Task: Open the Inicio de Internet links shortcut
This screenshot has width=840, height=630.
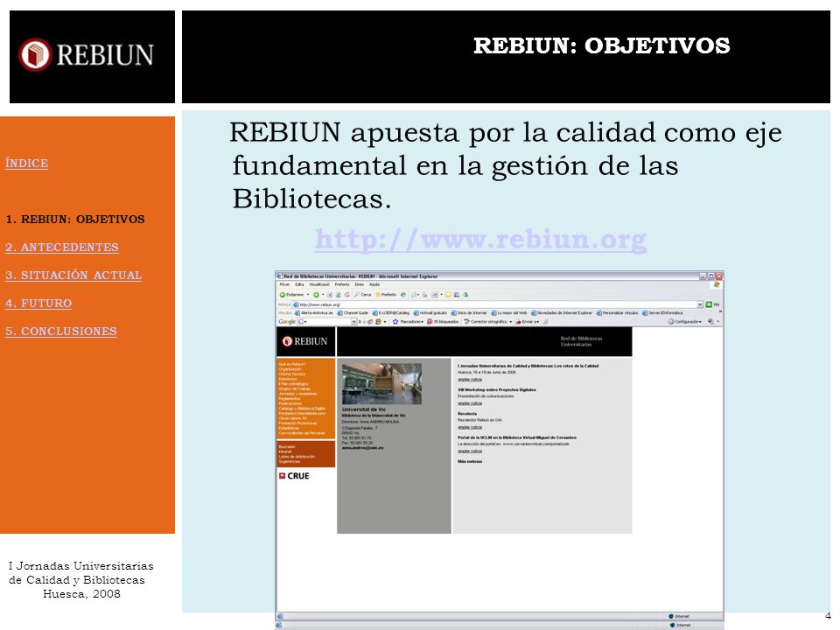Action: coord(469,313)
